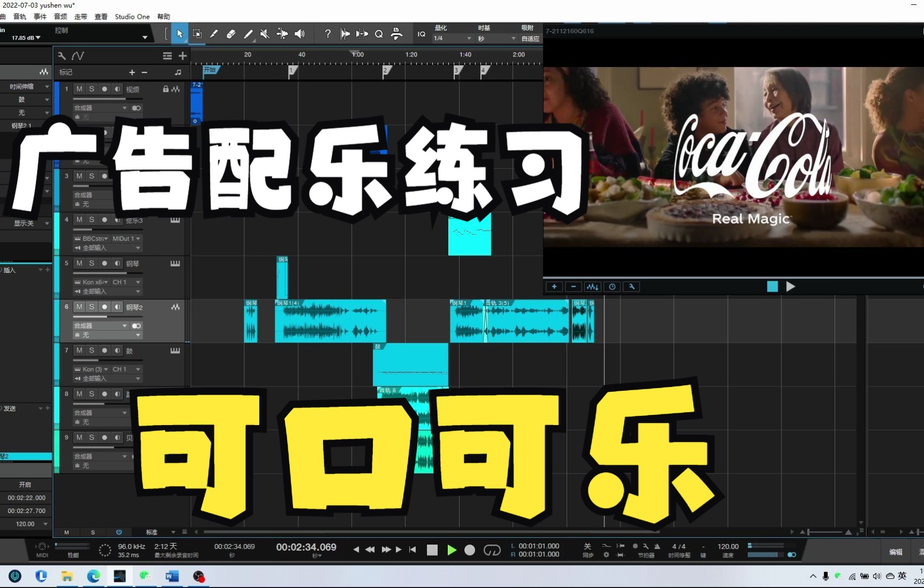Select the Paint pencil tool

[x=248, y=34]
